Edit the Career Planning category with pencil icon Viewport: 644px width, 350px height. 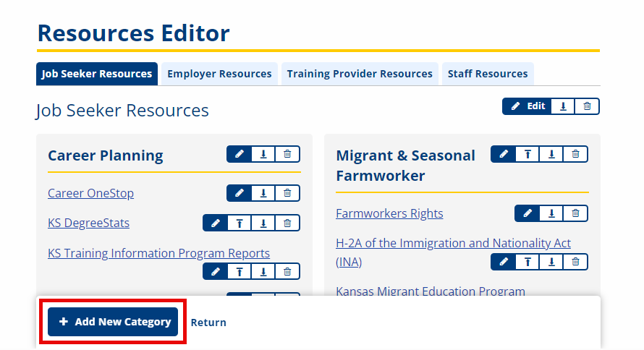[239, 154]
